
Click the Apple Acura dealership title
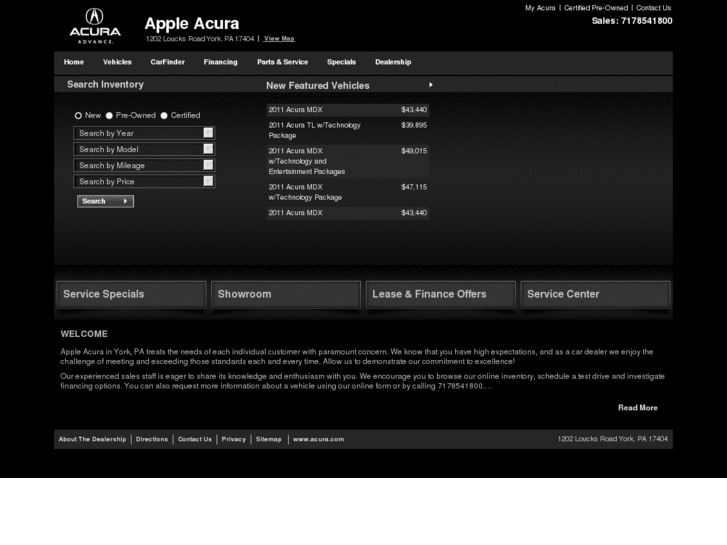click(x=192, y=24)
